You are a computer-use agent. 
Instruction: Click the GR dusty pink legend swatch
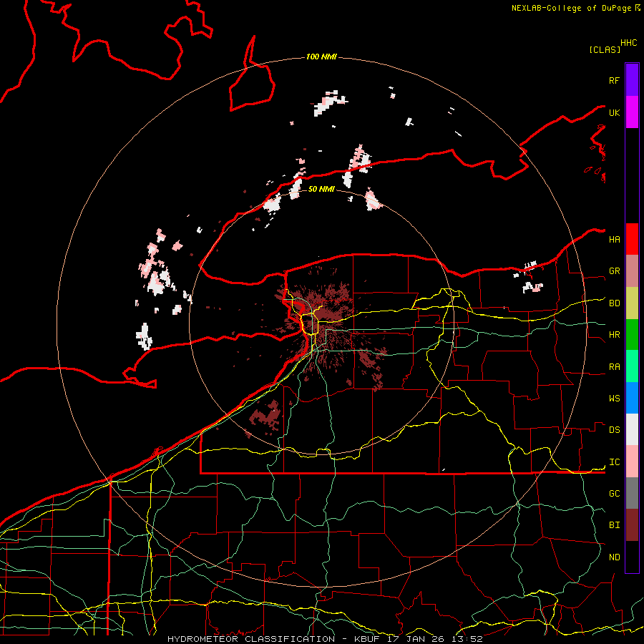click(x=632, y=270)
